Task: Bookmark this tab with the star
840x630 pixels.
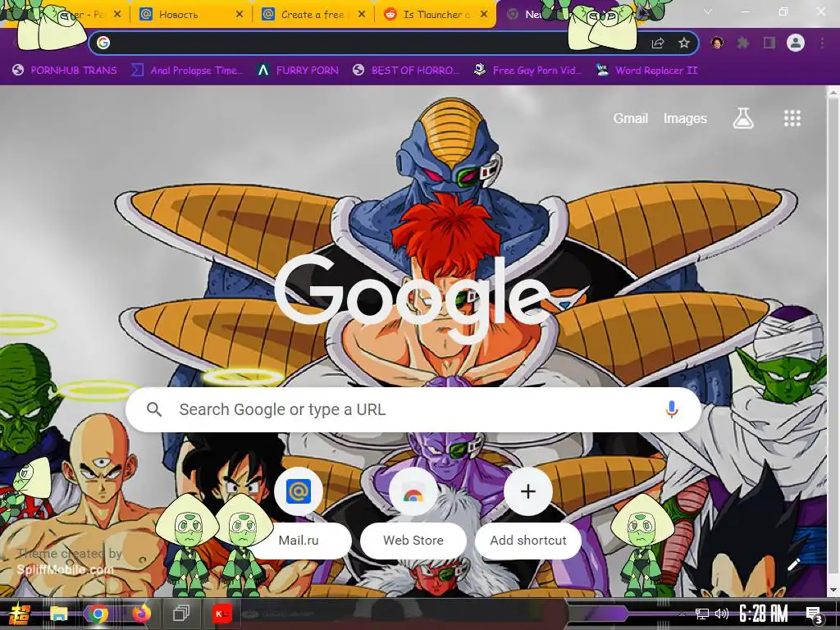Action: [x=683, y=43]
